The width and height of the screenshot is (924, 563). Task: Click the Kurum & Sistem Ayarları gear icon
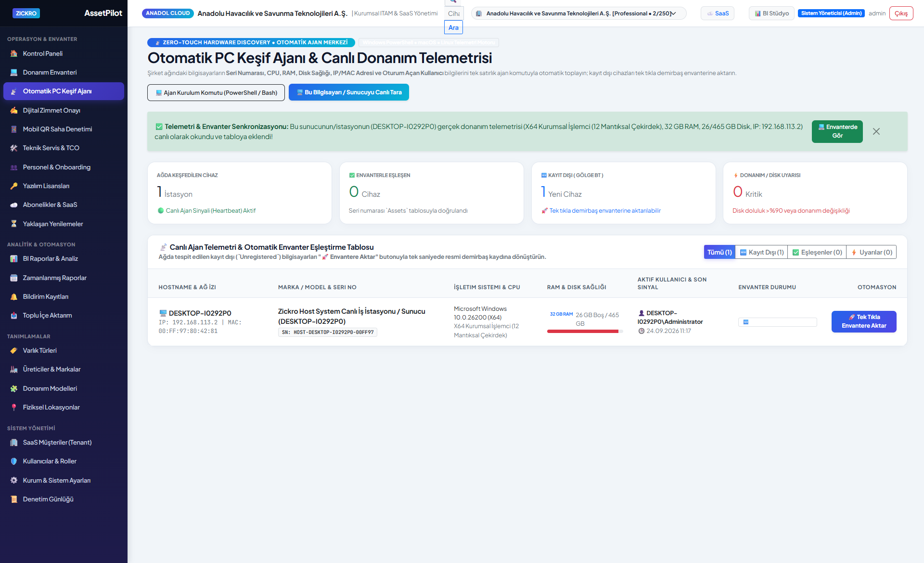coord(14,480)
